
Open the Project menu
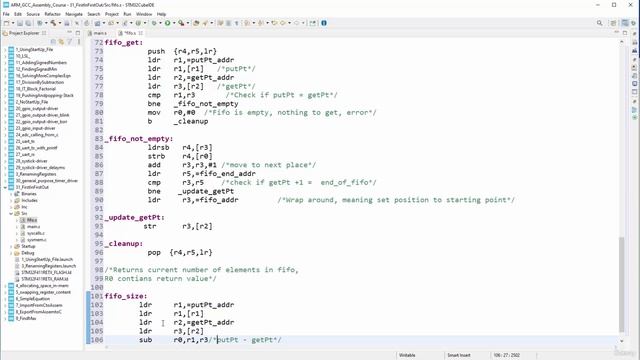(x=111, y=14)
